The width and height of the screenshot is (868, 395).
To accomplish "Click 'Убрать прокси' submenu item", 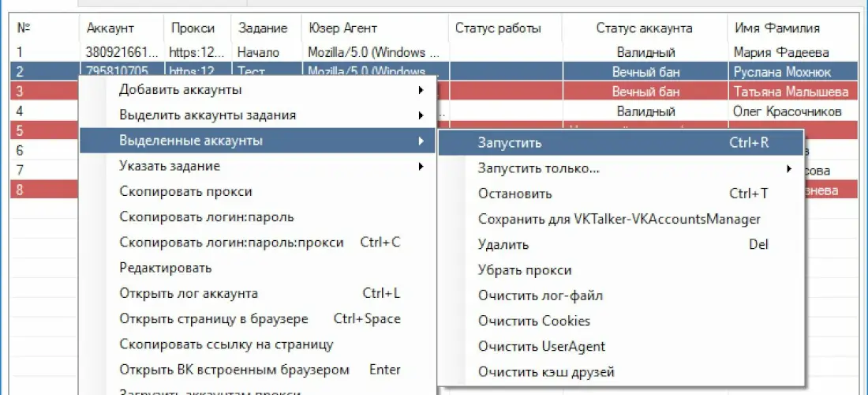I will (x=620, y=270).
